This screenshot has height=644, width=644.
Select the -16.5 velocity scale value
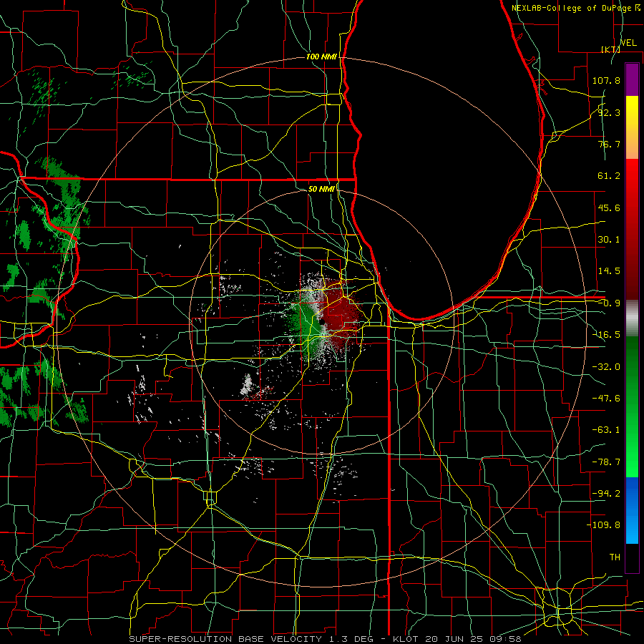coord(606,335)
